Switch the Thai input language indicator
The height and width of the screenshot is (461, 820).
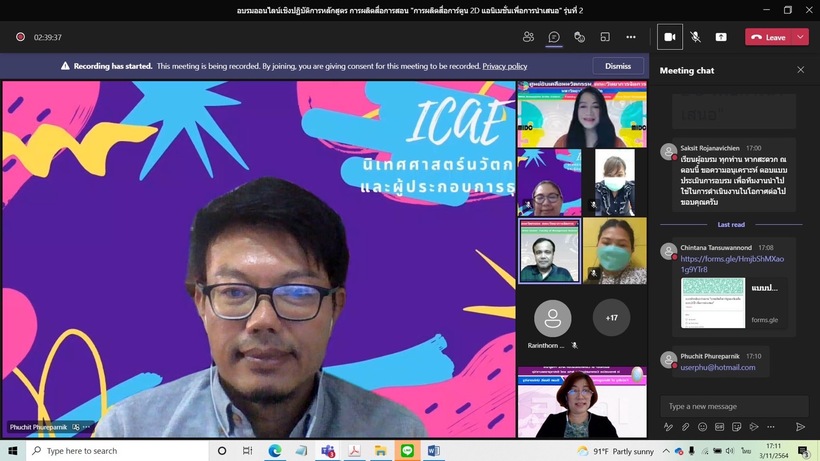(746, 451)
